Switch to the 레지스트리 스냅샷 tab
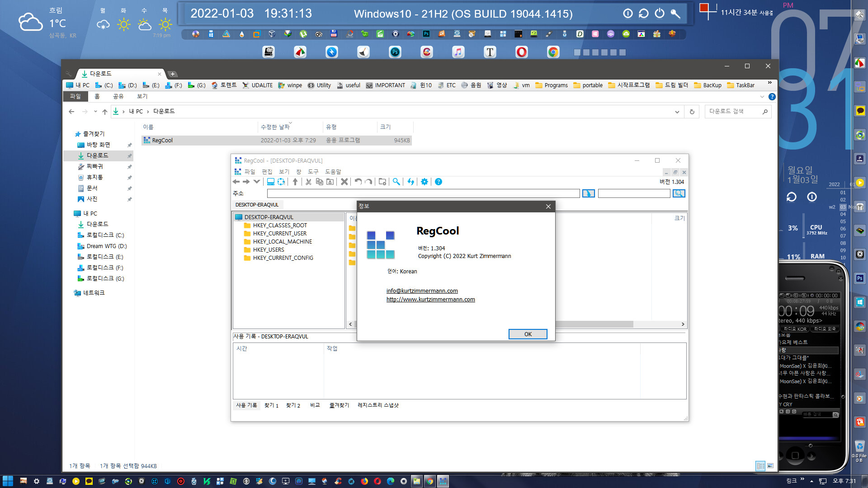Viewport: 868px width, 488px height. [378, 405]
